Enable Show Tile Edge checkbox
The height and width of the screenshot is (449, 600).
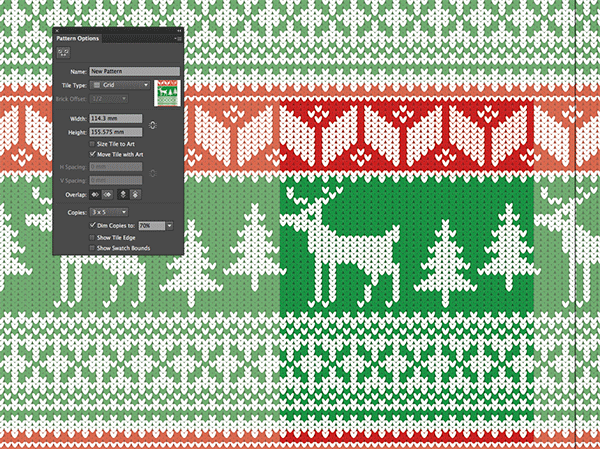point(92,237)
